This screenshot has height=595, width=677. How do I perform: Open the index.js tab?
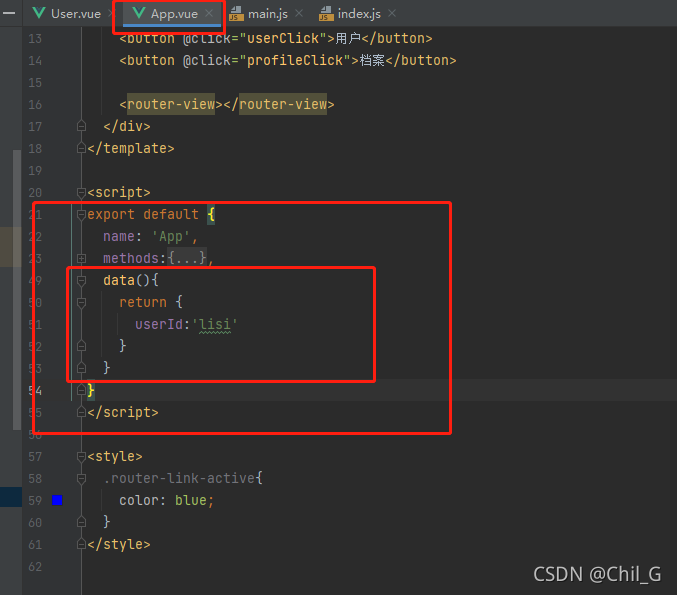click(359, 14)
